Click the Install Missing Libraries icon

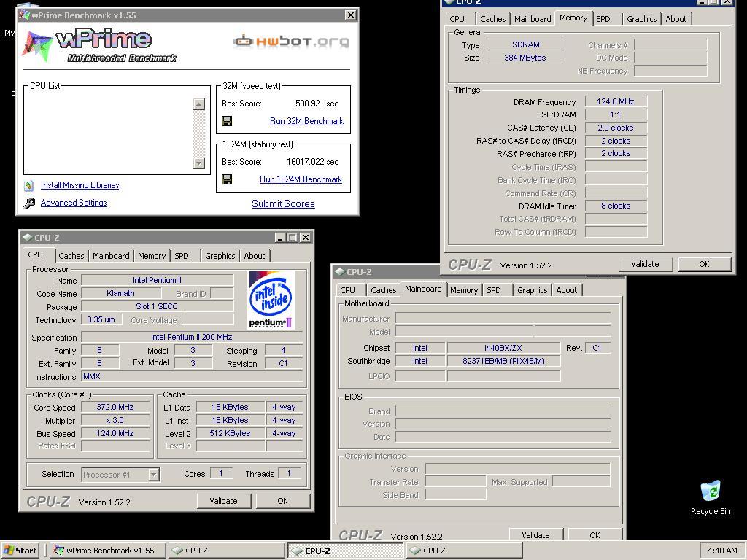tap(29, 185)
